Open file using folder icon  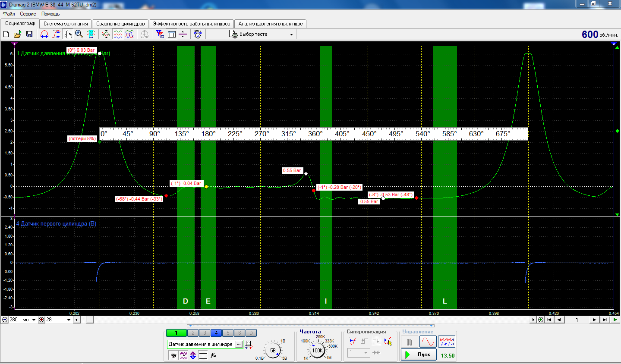17,35
